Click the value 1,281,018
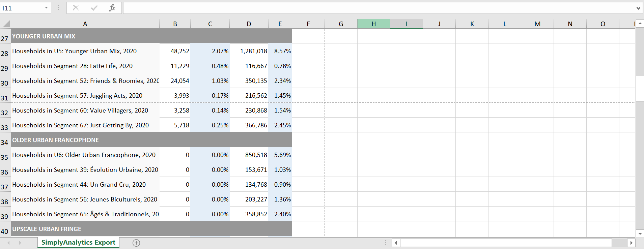 (x=254, y=51)
